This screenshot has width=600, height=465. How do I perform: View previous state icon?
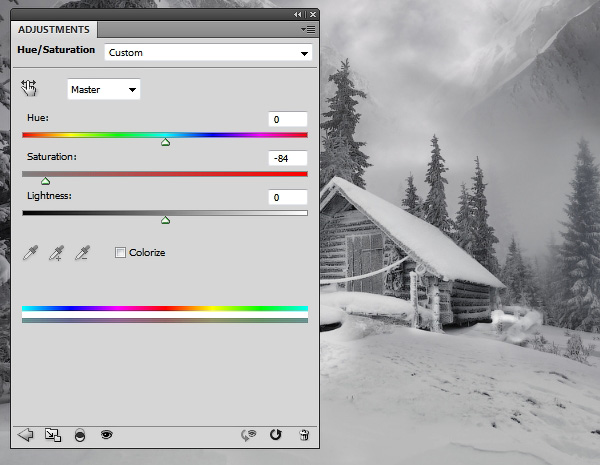[x=248, y=435]
